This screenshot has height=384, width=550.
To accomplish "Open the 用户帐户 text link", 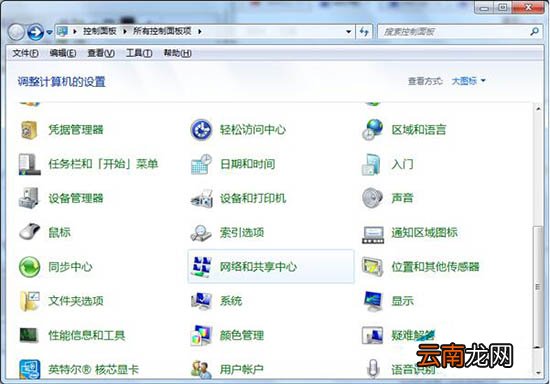I will point(242,369).
